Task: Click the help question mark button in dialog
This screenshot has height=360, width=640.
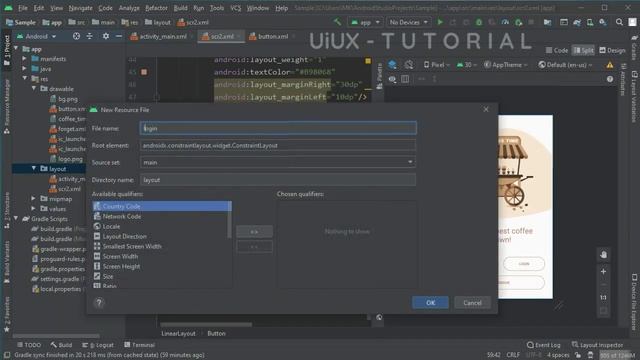Action: click(99, 302)
